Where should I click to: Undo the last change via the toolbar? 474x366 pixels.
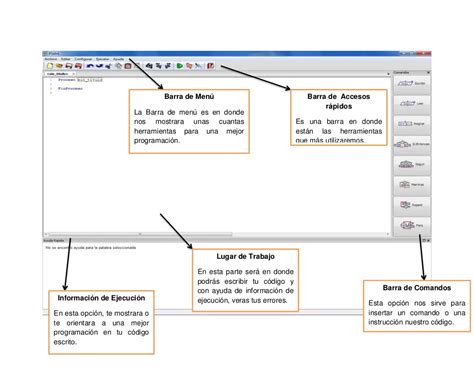click(90, 66)
